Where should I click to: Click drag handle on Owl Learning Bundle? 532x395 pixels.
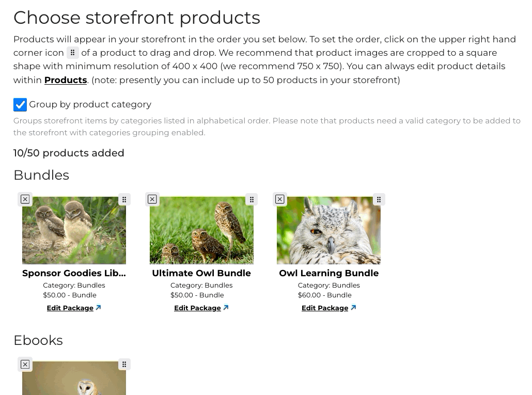(x=379, y=199)
